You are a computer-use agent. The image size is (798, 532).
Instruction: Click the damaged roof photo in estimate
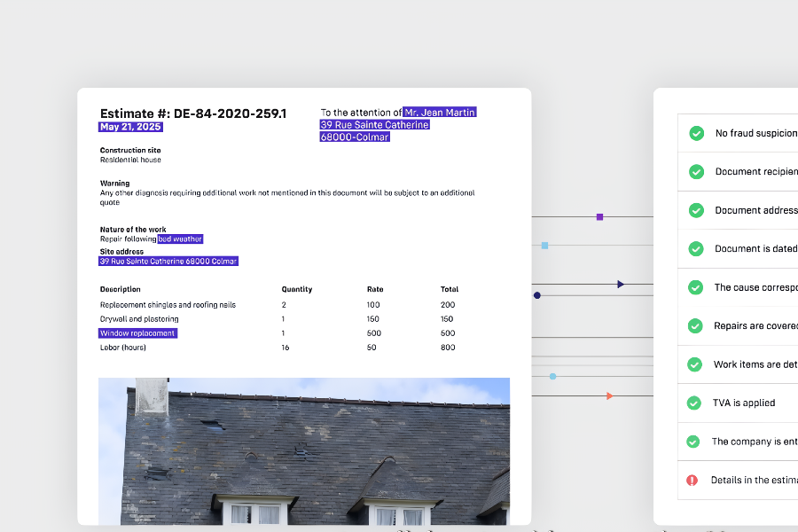pyautogui.click(x=304, y=451)
